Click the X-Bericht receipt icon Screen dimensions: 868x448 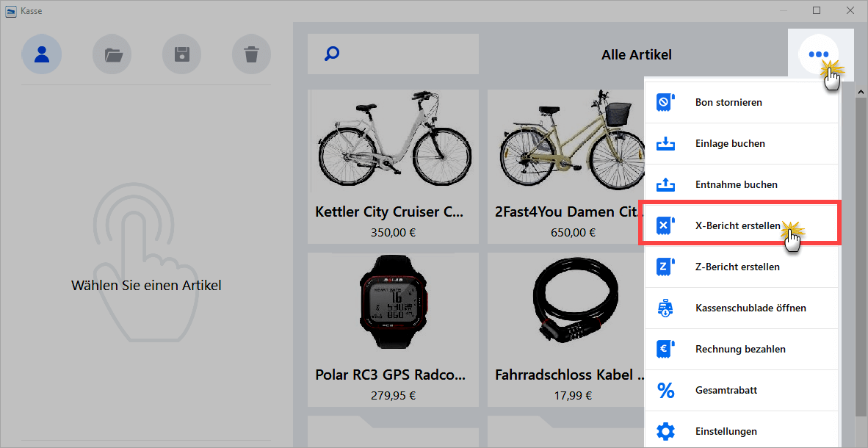pos(665,225)
